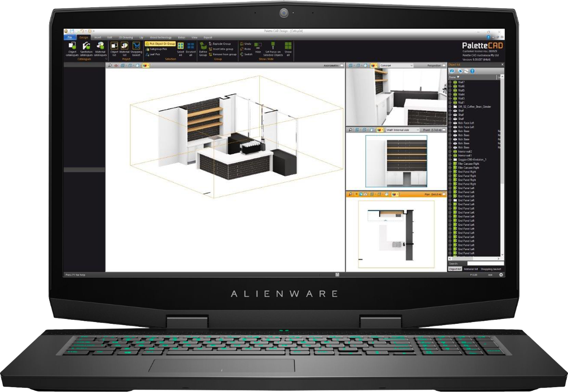Select Wall3 in the object list
The height and width of the screenshot is (392, 568).
pyautogui.click(x=461, y=98)
